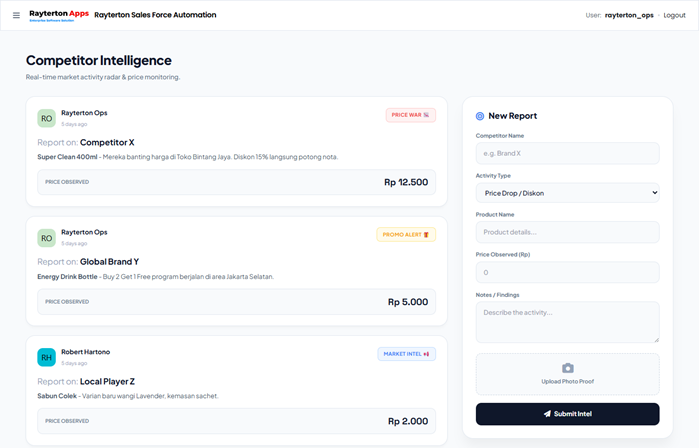Open the hamburger navigation menu
The image size is (699, 448).
pyautogui.click(x=16, y=15)
